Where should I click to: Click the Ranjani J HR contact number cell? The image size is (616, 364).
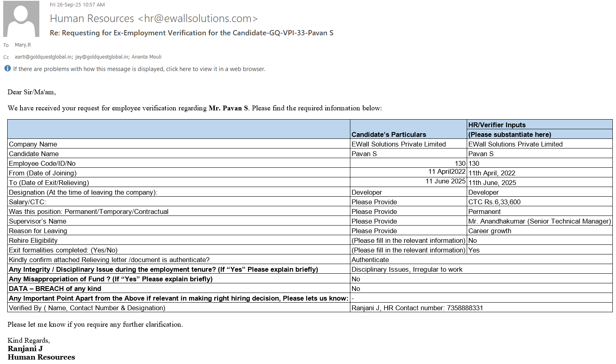417,308
